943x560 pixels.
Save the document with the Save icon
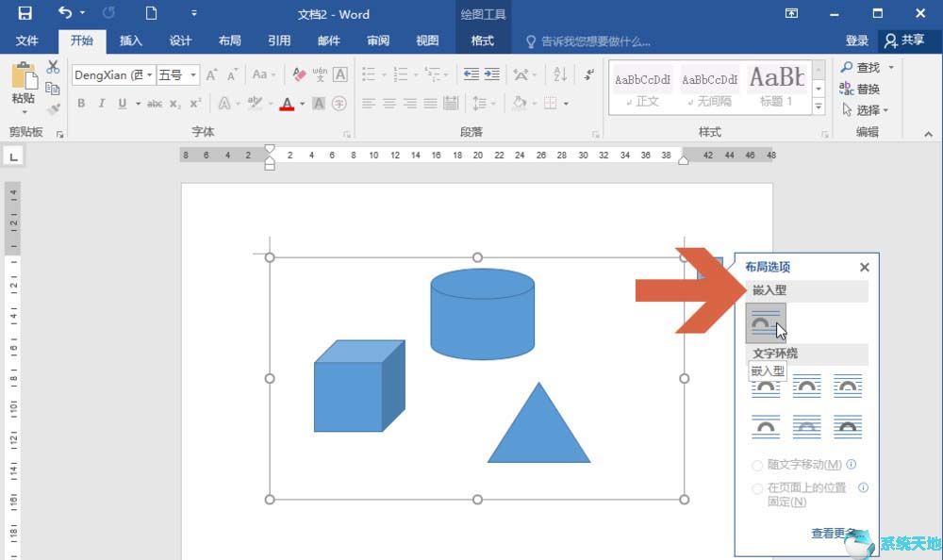pos(25,12)
